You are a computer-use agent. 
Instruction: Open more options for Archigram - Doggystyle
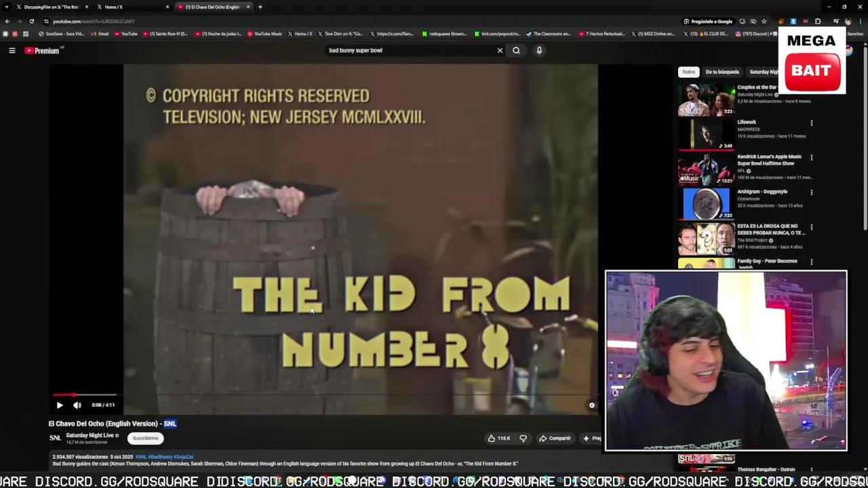pyautogui.click(x=811, y=192)
